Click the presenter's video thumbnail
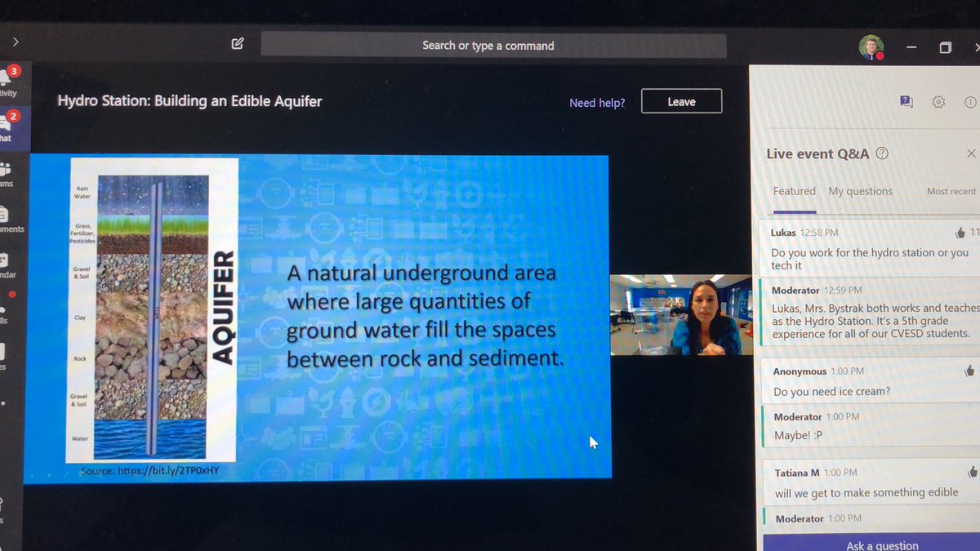This screenshot has width=980, height=551. 680,315
